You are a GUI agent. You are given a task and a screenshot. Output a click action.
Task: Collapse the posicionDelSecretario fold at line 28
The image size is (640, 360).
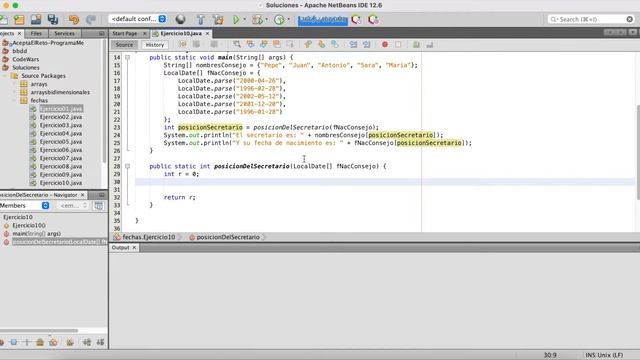pos(127,166)
